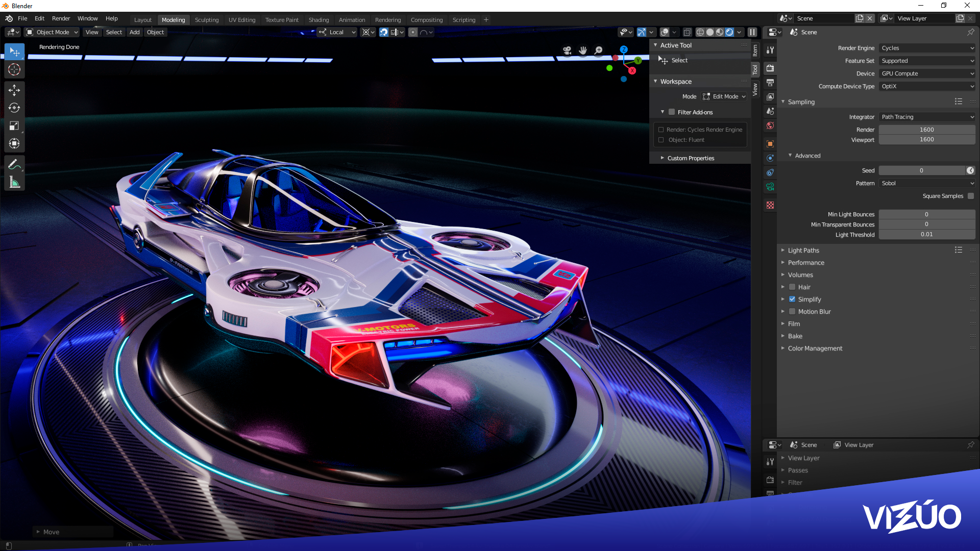Open World Properties tab icon
Viewport: 980px width, 551px height.
click(770, 126)
